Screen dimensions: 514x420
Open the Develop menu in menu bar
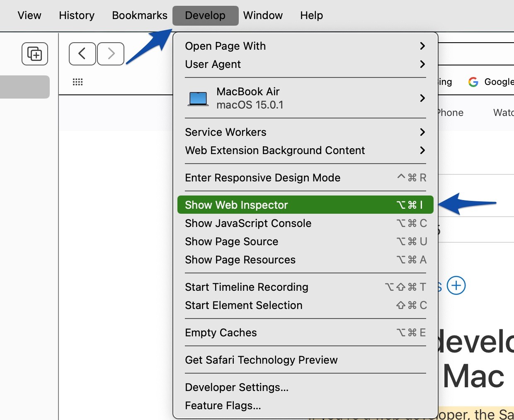tap(205, 16)
